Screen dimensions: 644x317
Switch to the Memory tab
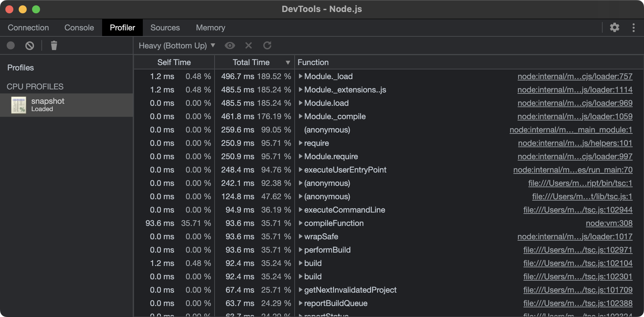point(210,27)
